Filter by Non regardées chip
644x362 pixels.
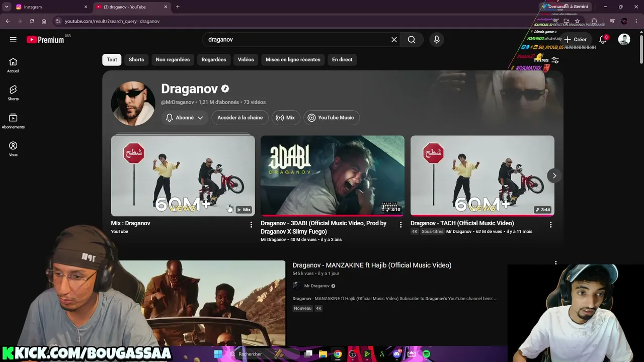point(173,59)
